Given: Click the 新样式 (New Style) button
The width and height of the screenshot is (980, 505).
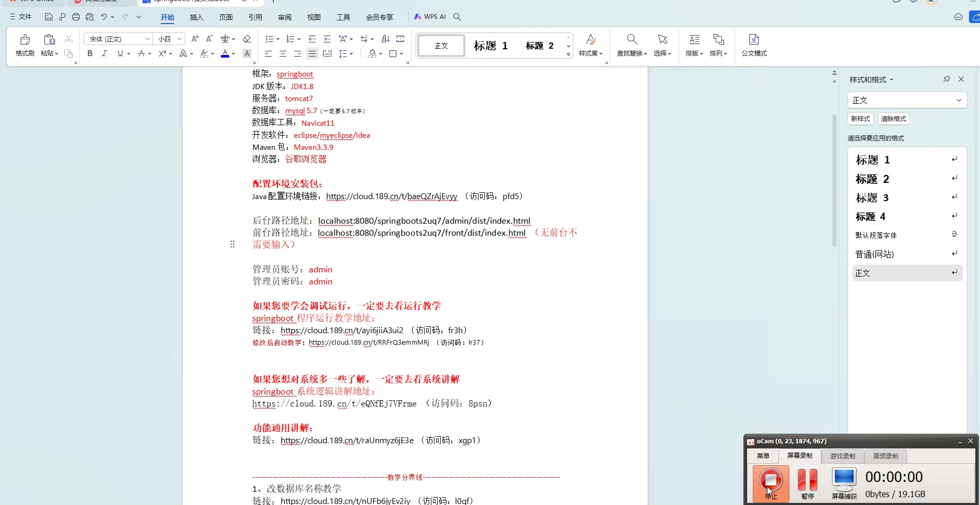Looking at the screenshot, I should (861, 119).
